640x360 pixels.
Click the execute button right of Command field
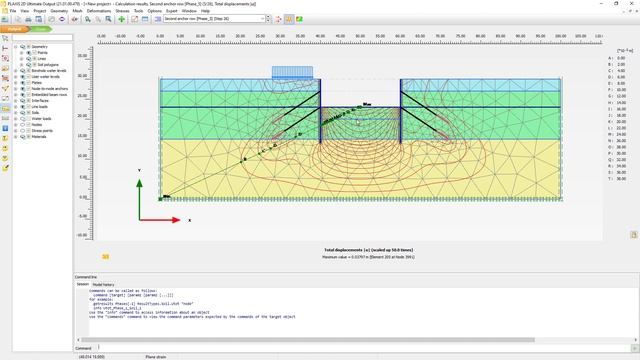pos(635,348)
